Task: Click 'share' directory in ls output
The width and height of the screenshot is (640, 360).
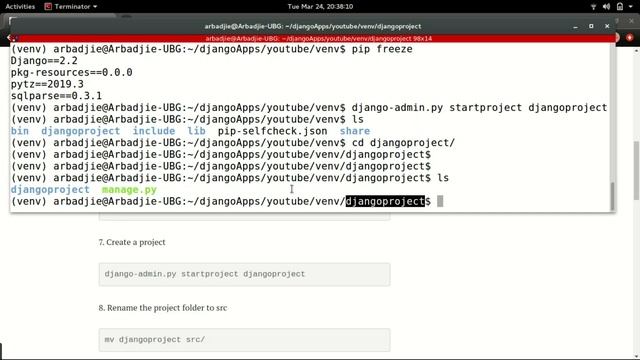Action: pos(355,131)
